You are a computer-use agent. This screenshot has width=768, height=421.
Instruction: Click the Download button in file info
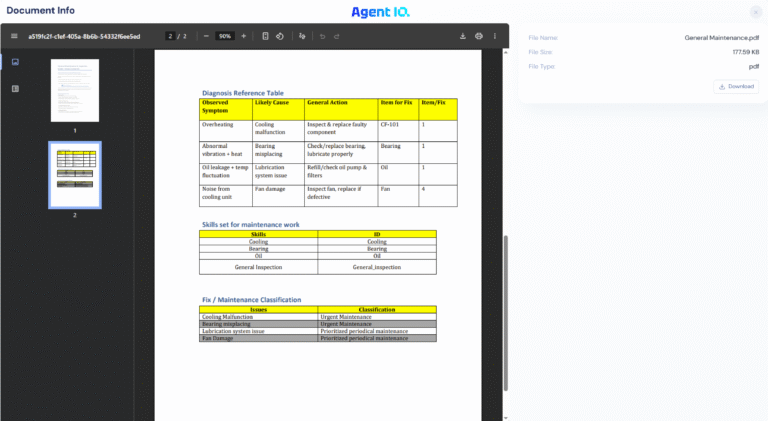[x=736, y=86]
